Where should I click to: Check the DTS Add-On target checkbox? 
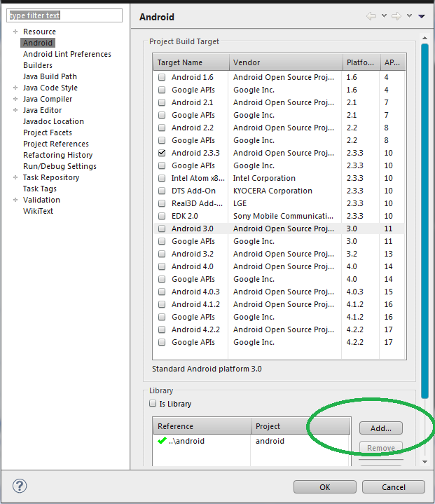click(x=162, y=191)
